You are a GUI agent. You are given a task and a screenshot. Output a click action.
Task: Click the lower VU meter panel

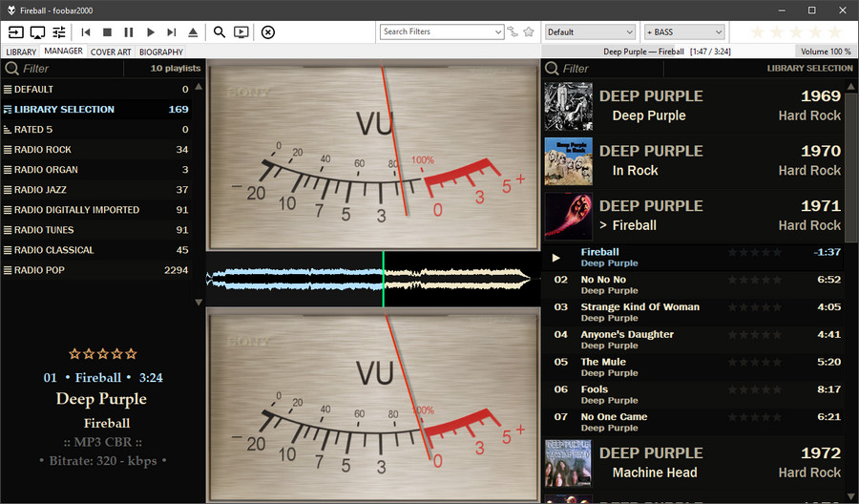click(x=373, y=405)
